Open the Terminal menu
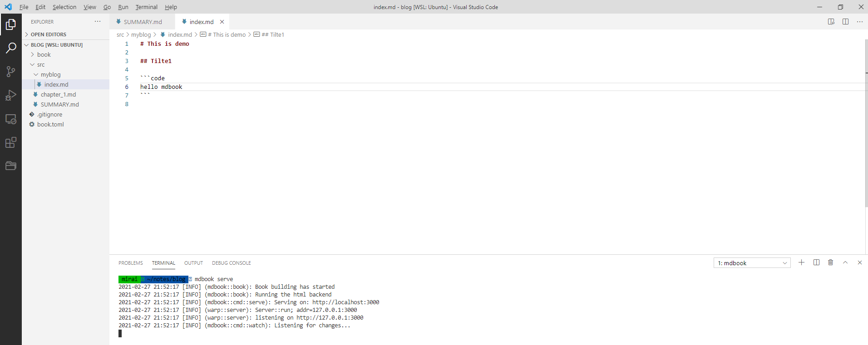Screen dimensions: 868x345 coord(147,7)
